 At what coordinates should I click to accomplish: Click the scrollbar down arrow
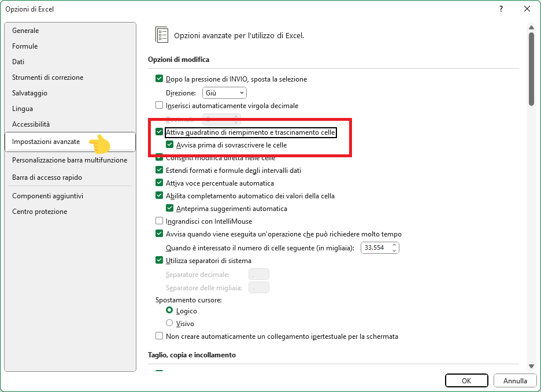click(531, 367)
